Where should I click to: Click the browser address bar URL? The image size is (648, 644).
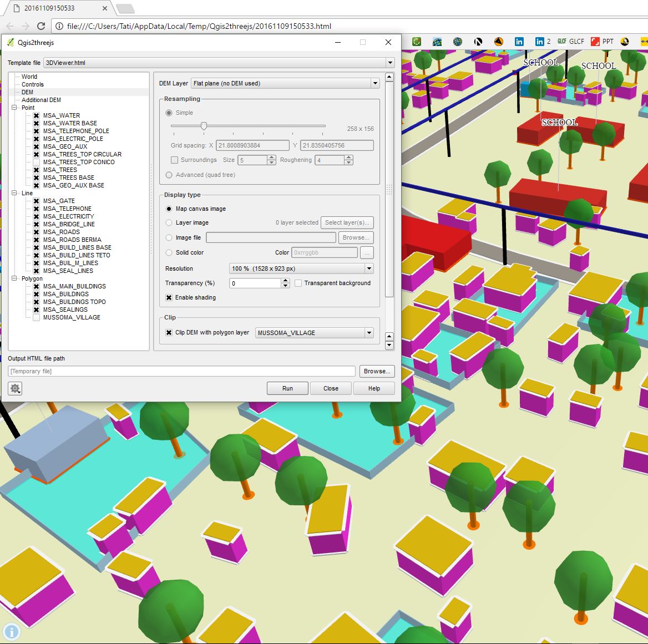point(199,26)
